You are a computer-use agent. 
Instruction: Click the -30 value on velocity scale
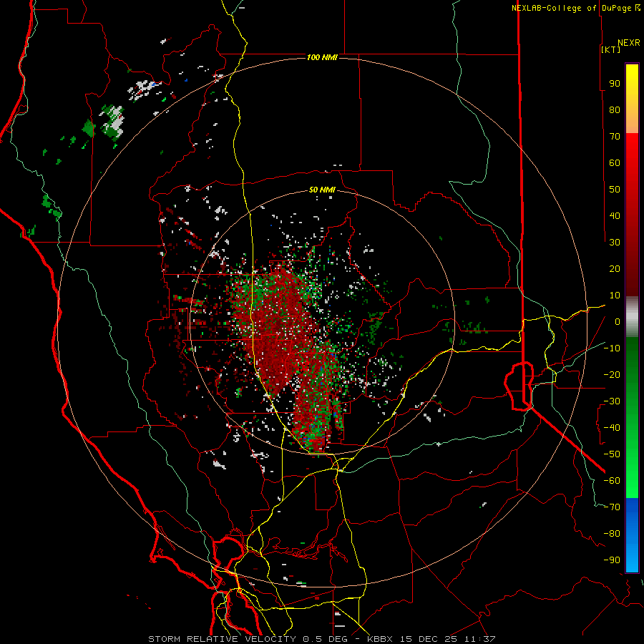[x=612, y=401]
